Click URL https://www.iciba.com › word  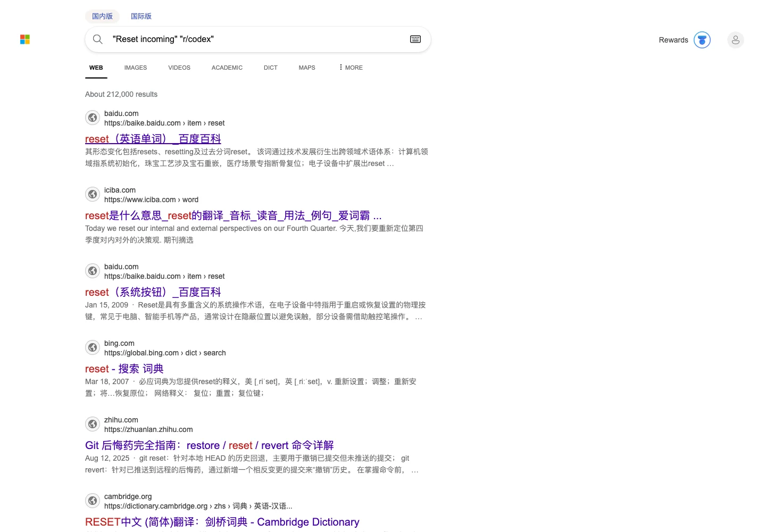coord(151,199)
